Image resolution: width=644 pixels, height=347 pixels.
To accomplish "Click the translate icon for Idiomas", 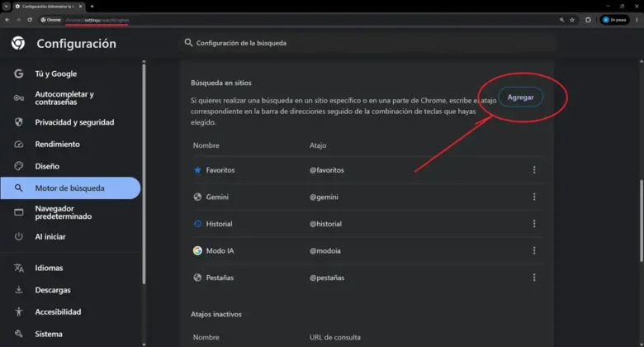I will pyautogui.click(x=18, y=268).
